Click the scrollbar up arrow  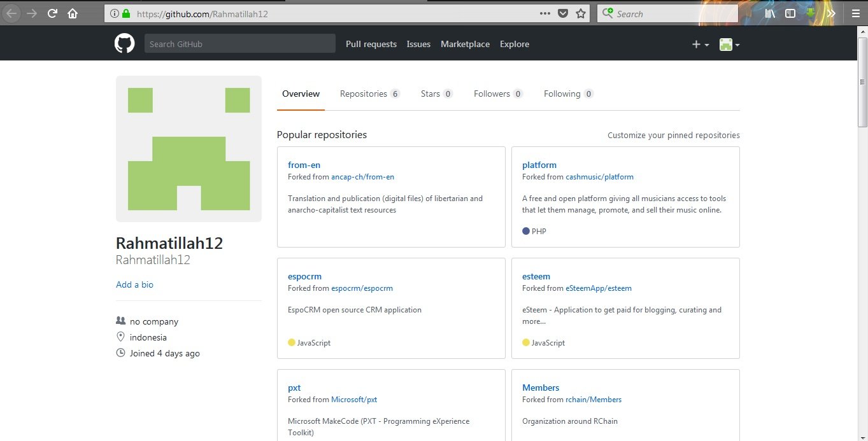point(862,32)
